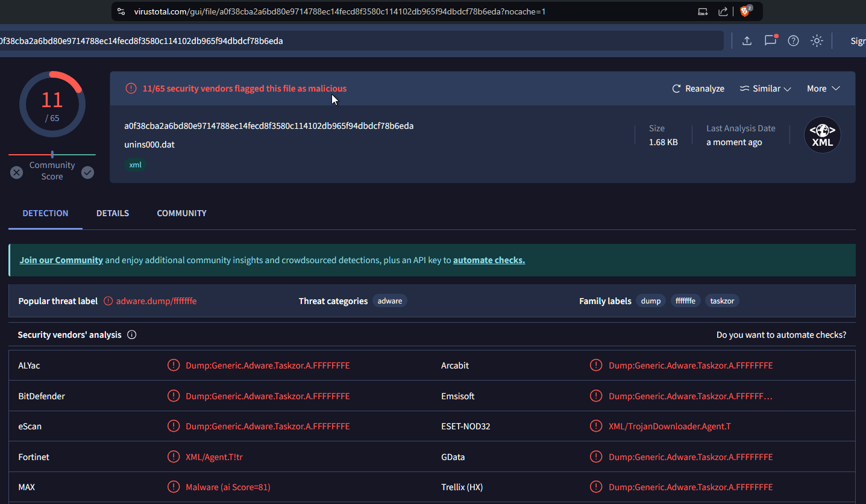
Task: Expand the Similar dropdown
Action: (765, 89)
